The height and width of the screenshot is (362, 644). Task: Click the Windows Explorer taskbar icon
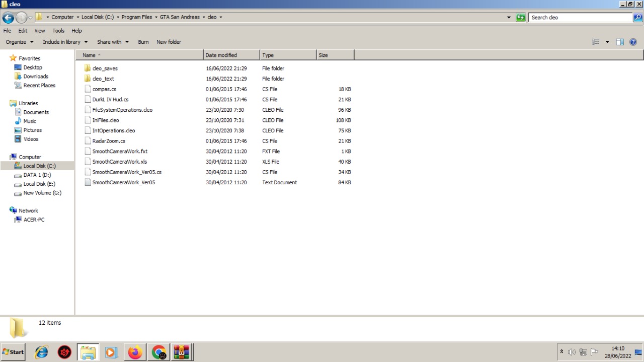click(88, 352)
